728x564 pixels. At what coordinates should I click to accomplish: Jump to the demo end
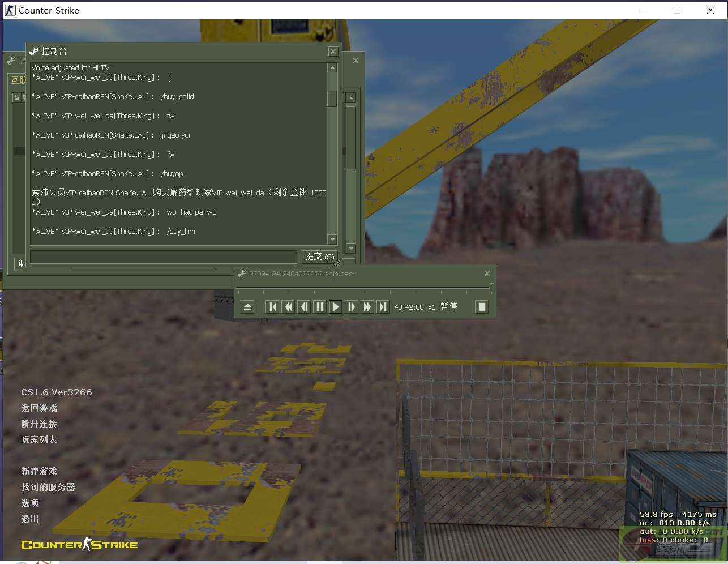(383, 307)
